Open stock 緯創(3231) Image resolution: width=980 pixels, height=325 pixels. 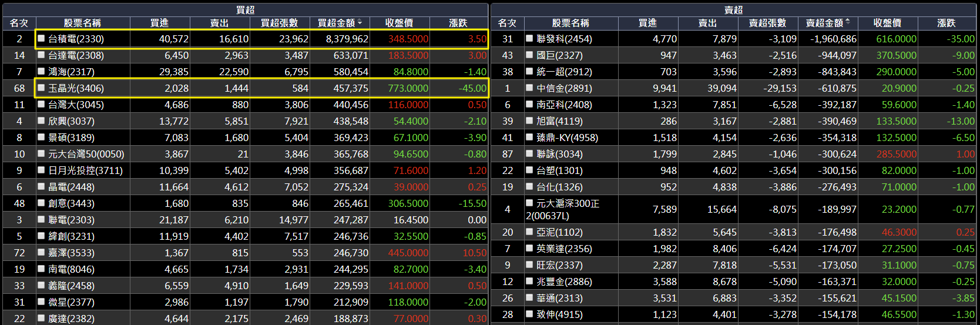[71, 236]
